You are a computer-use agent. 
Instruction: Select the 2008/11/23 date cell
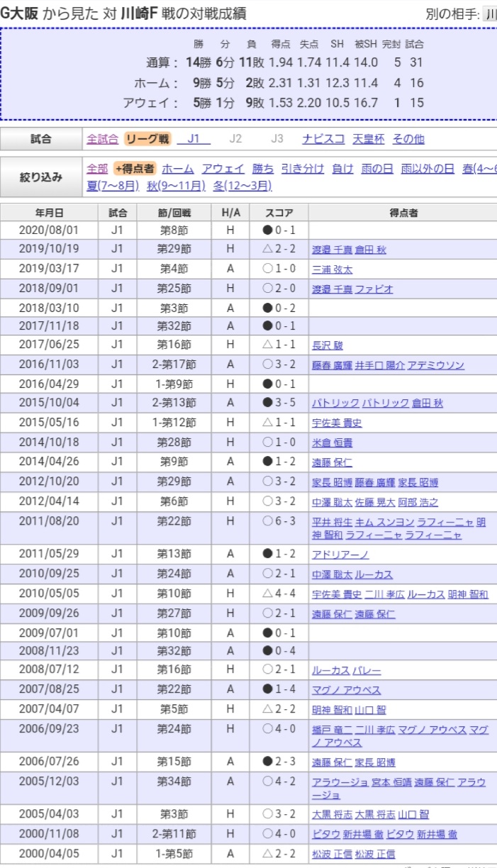(x=50, y=651)
